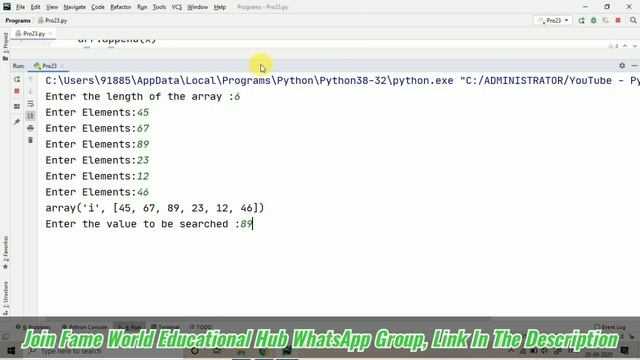Hide the Run panel with minimize dash

coord(634,65)
